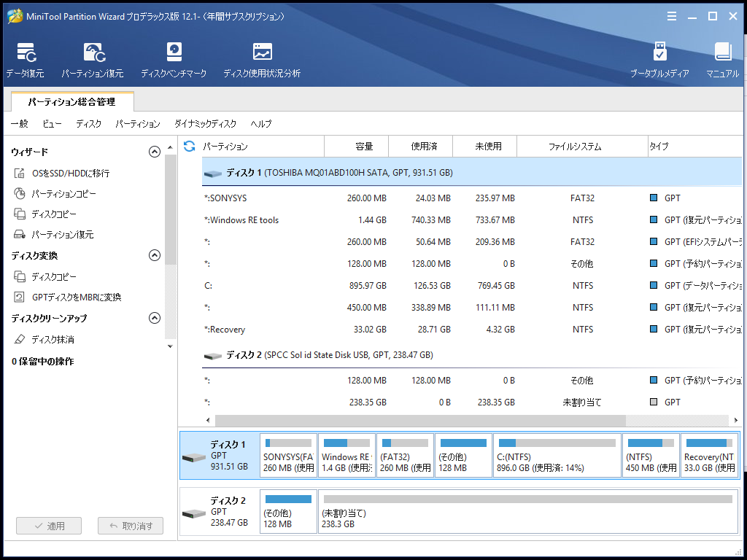Click パーティション復元 in the wizard sidebar
The height and width of the screenshot is (560, 747).
[x=54, y=235]
